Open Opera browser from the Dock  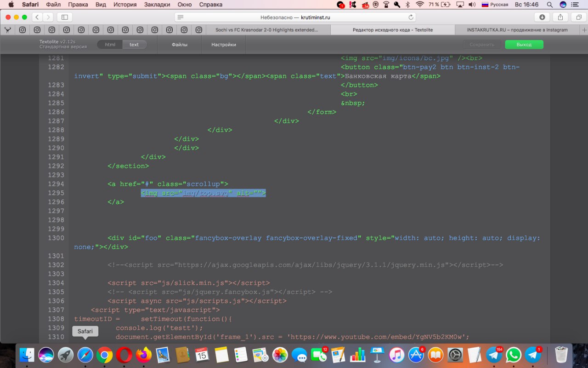pyautogui.click(x=124, y=355)
